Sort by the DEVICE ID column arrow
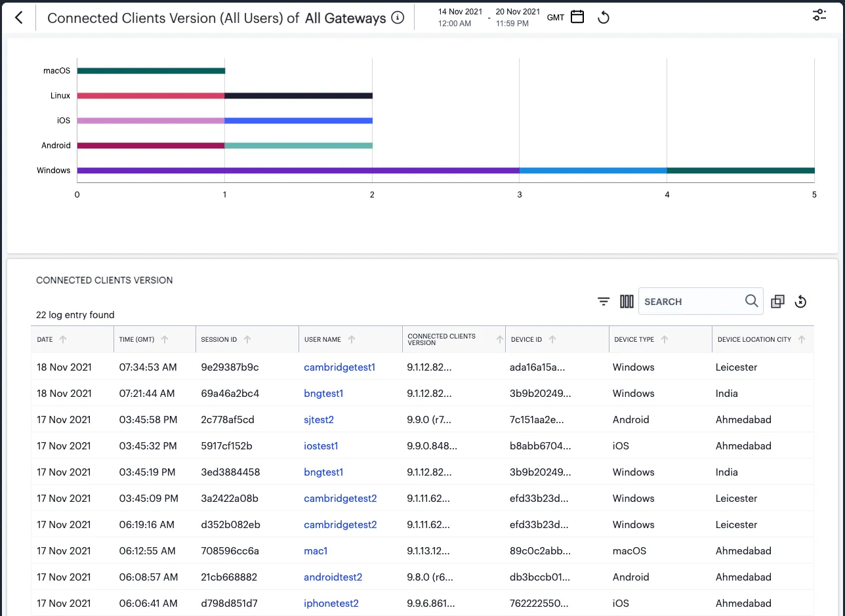 (552, 339)
